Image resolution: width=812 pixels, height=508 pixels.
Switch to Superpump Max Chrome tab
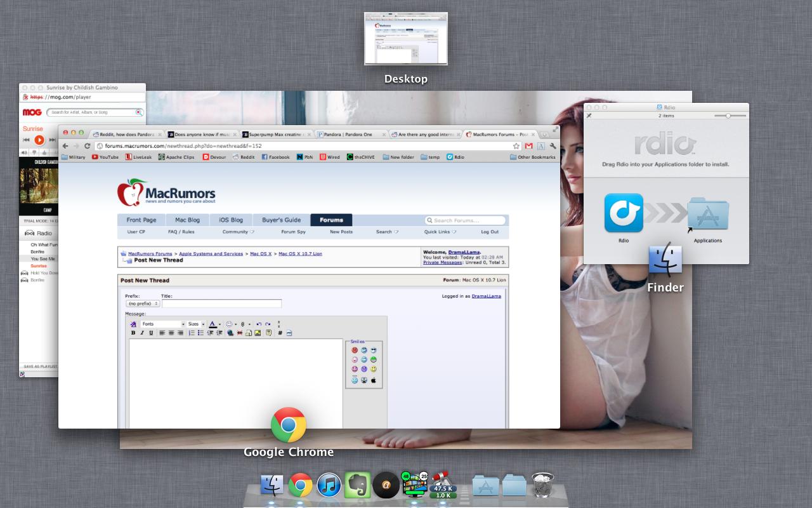tap(277, 135)
